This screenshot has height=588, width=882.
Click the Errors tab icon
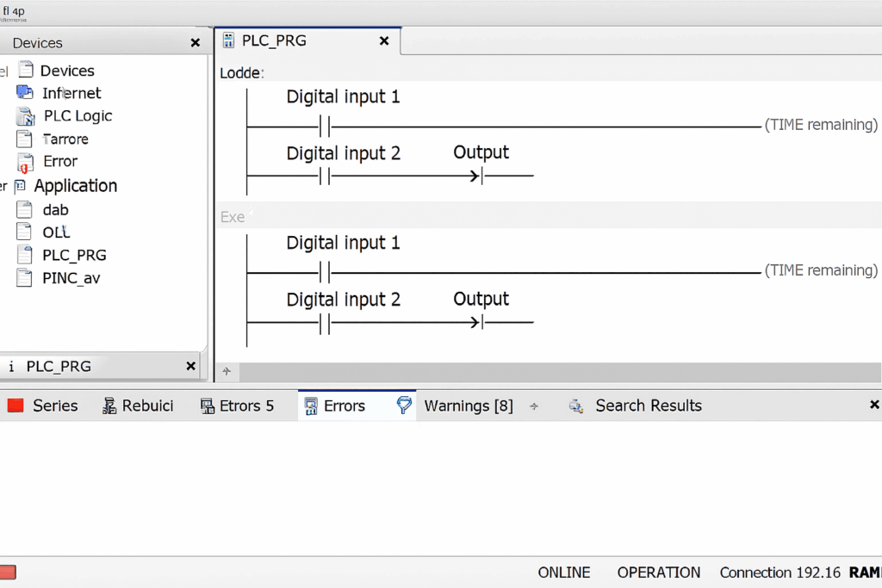pyautogui.click(x=310, y=405)
